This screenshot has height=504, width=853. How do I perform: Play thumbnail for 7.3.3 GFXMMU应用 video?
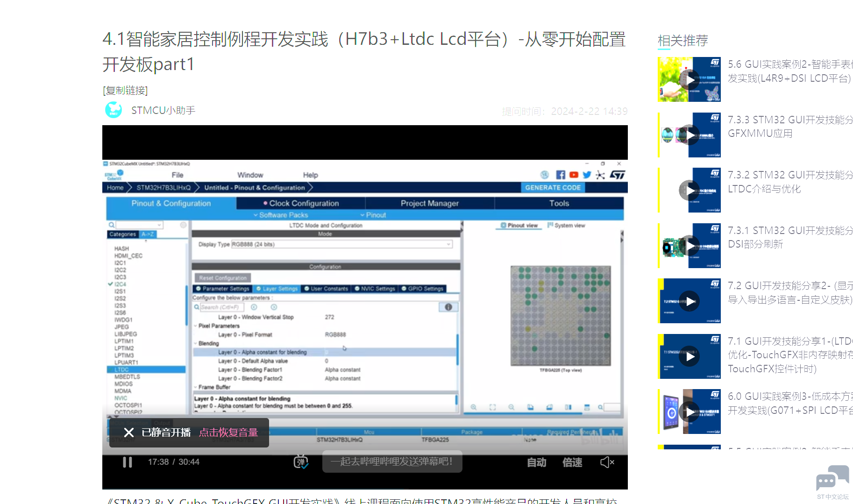[689, 135]
